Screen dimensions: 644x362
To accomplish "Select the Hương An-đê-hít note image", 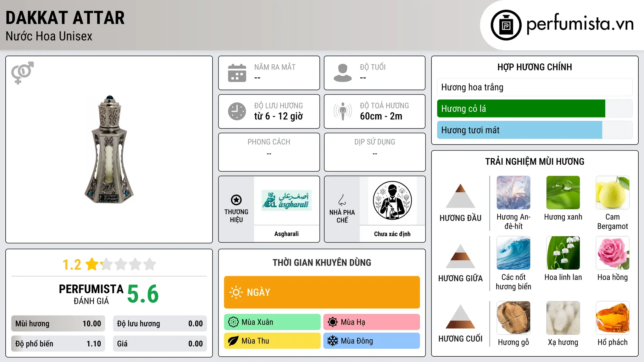I will pyautogui.click(x=514, y=193).
